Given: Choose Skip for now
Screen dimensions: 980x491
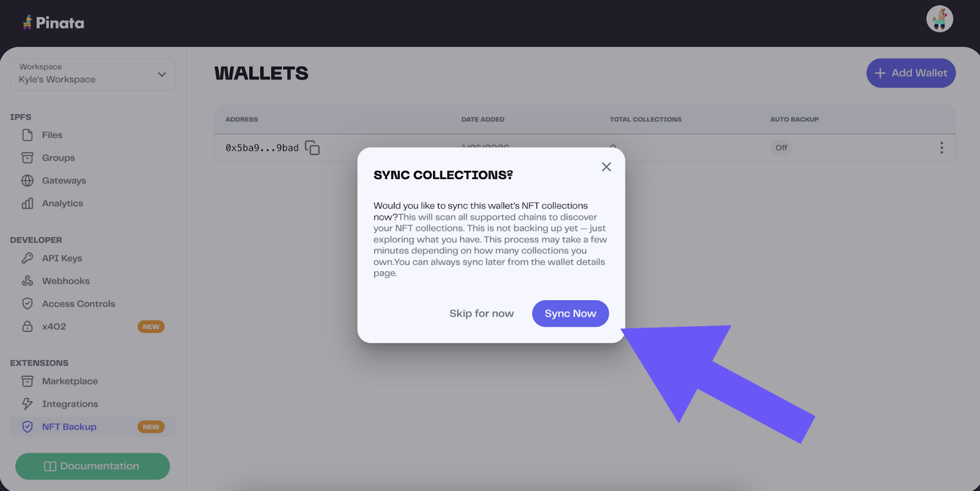Looking at the screenshot, I should click(x=481, y=313).
